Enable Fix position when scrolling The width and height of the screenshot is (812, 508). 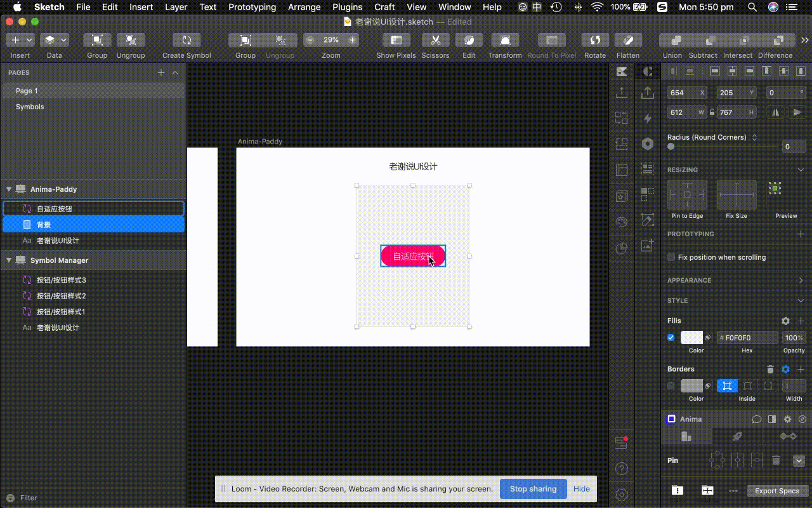pyautogui.click(x=671, y=257)
